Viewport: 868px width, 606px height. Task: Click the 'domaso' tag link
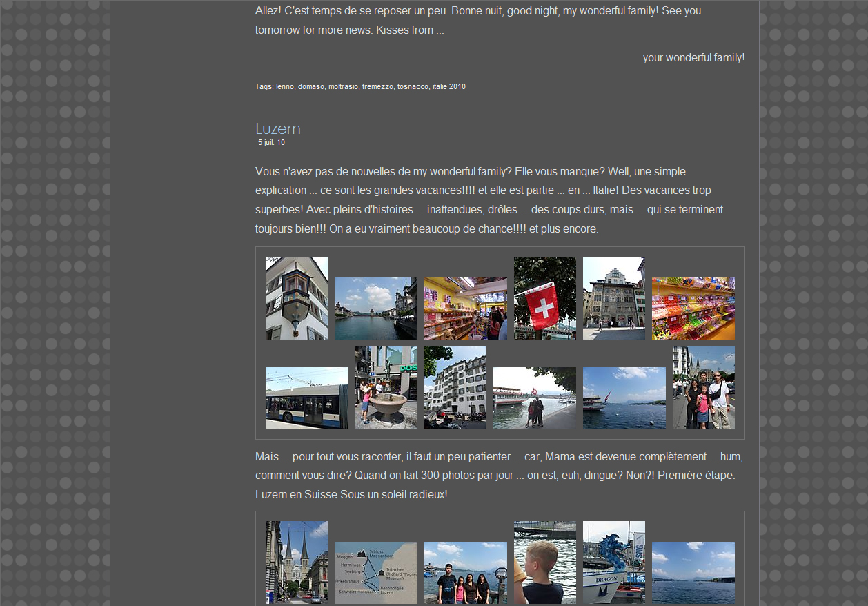click(x=310, y=87)
